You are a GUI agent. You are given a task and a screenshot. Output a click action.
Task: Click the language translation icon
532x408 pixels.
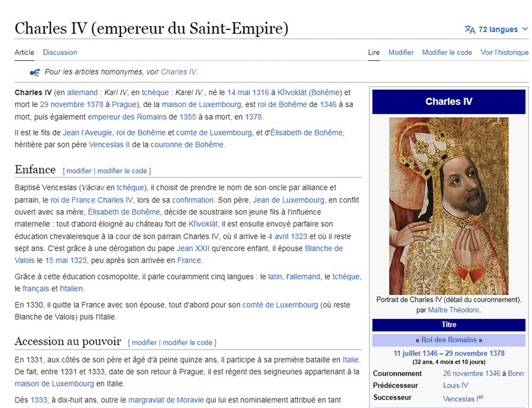click(x=470, y=29)
